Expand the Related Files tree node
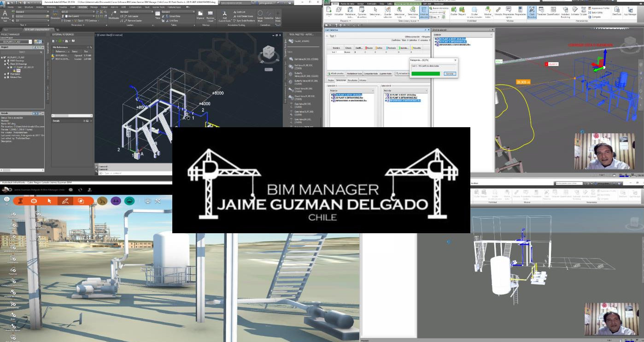This screenshot has height=342, width=644. 6,77
